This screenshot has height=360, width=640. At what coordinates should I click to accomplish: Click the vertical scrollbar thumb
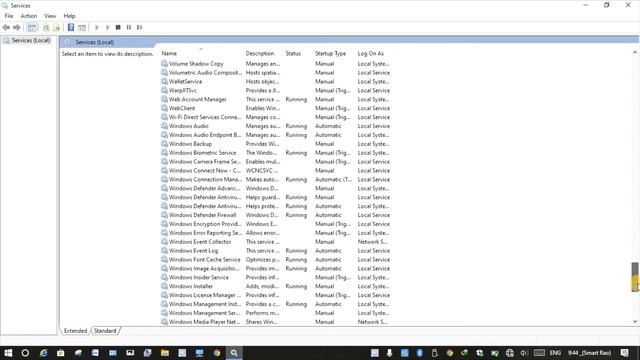tap(635, 277)
